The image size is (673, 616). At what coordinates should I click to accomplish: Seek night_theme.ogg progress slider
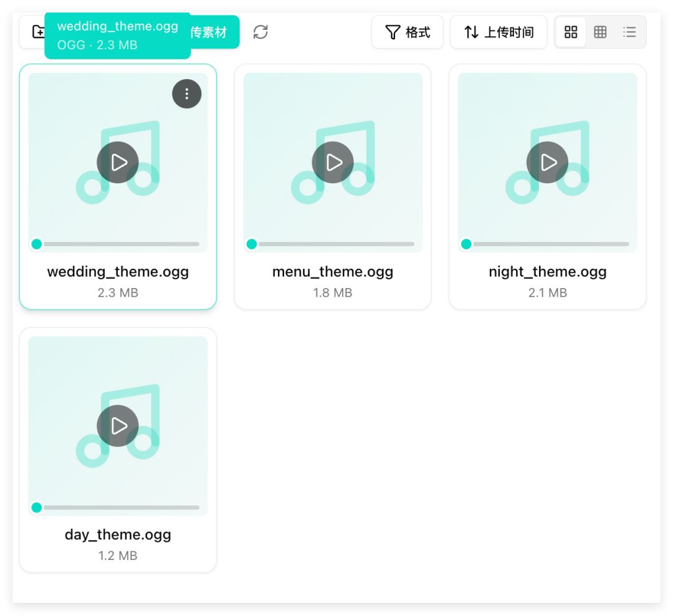(545, 244)
